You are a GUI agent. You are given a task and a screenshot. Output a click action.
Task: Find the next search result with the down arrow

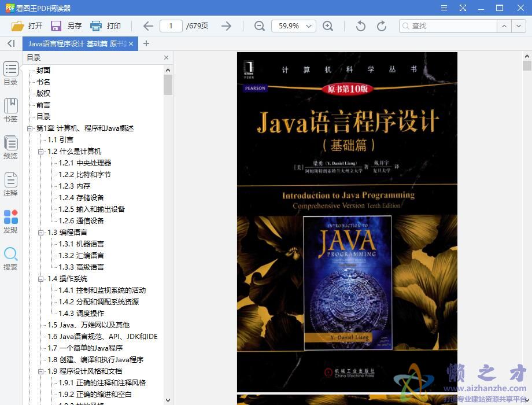coord(519,26)
